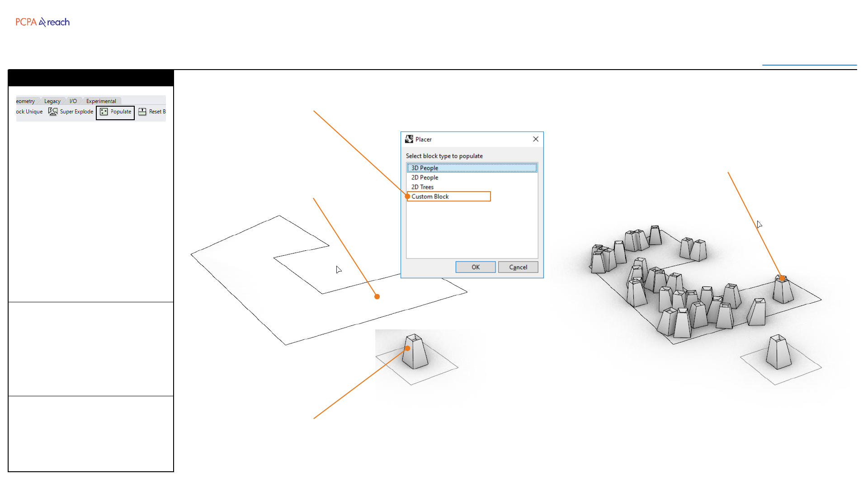Close the Placer dialog
868x488 pixels.
pyautogui.click(x=536, y=139)
